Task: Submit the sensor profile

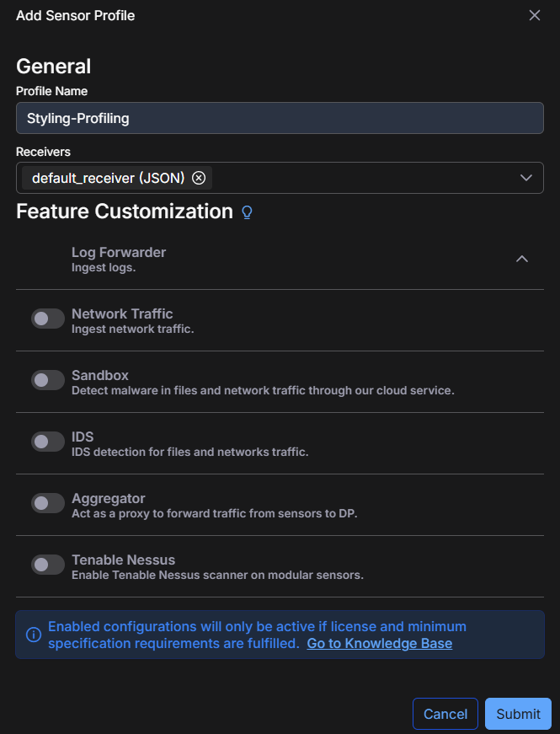Action: click(x=518, y=714)
